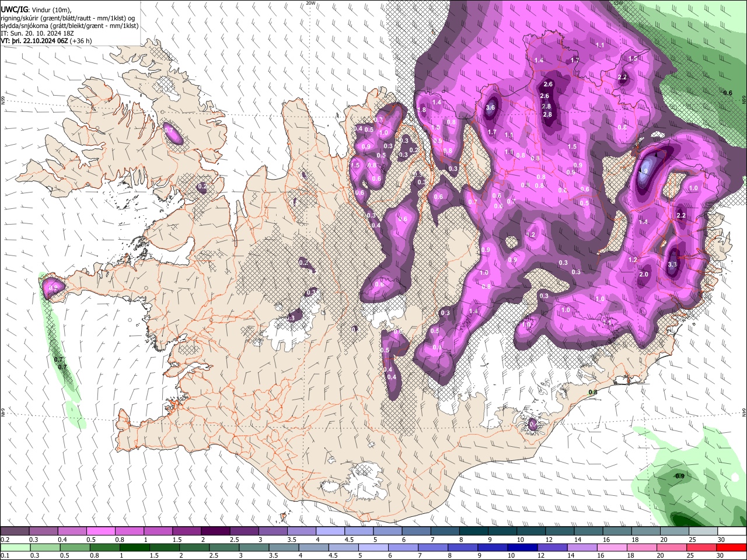Click the 0.6 value in the green northeast area
Screen dimensions: 747x560
pos(728,93)
